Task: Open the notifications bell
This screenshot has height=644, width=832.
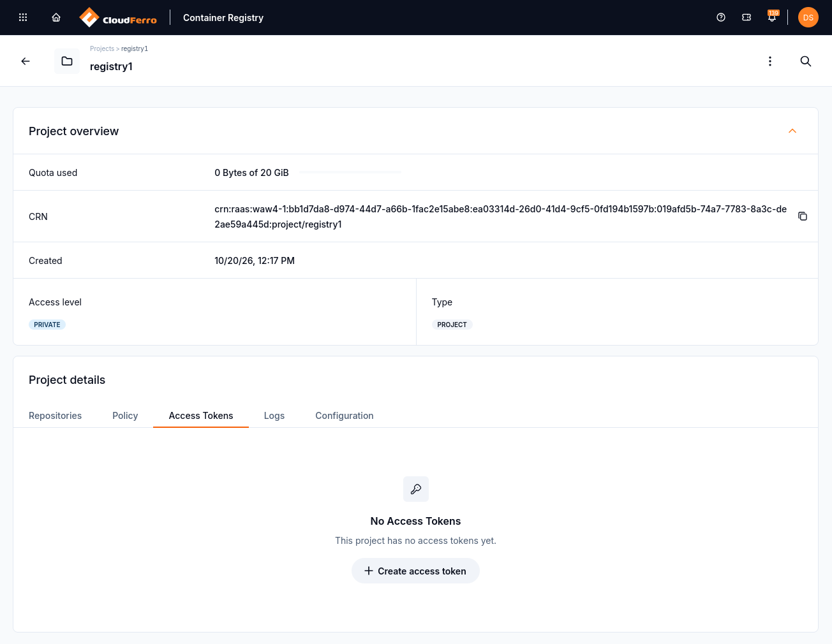Action: (x=772, y=17)
